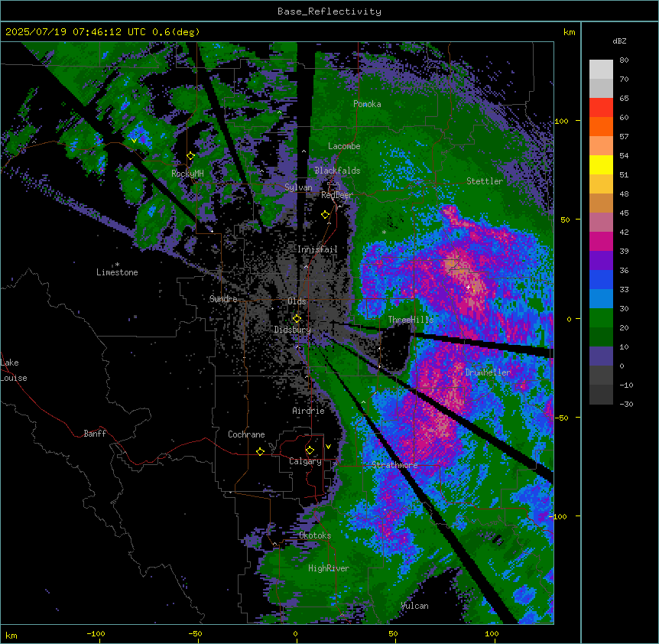The width and height of the screenshot is (659, 644).
Task: Select the red 60-65 dBZ legend swatch
Action: point(601,108)
